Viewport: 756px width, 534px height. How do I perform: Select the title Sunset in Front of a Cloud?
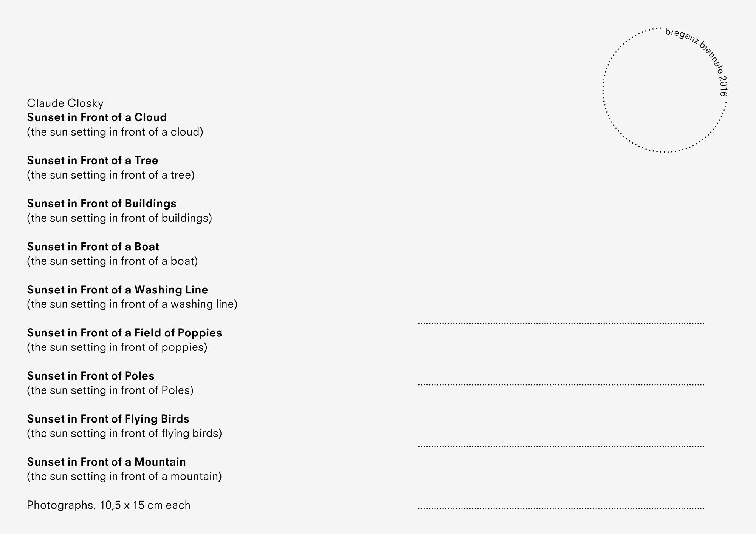(97, 117)
